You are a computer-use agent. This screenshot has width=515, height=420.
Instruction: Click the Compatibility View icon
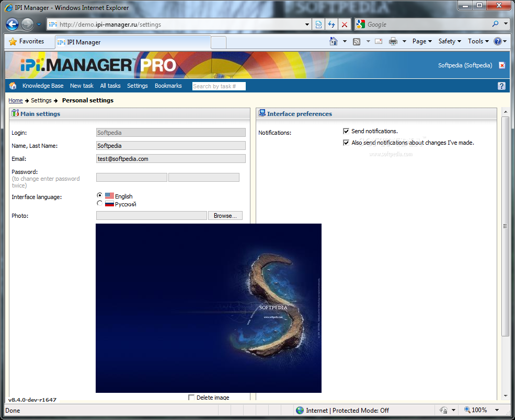point(318,24)
